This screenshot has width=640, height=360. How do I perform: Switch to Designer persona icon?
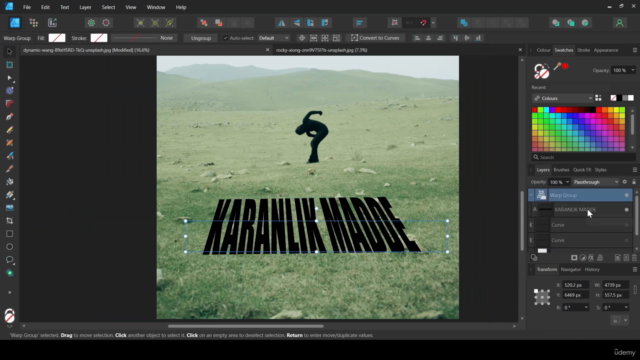tap(15, 23)
